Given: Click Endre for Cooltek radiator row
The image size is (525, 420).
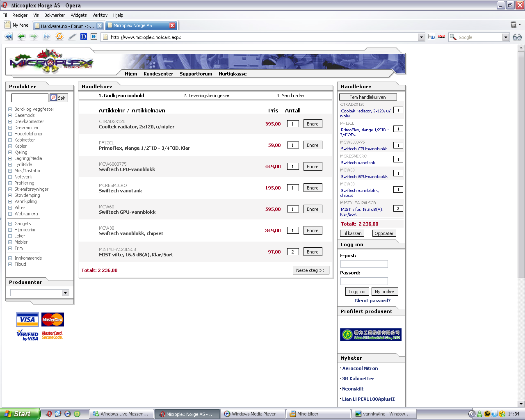Looking at the screenshot, I should (313, 124).
